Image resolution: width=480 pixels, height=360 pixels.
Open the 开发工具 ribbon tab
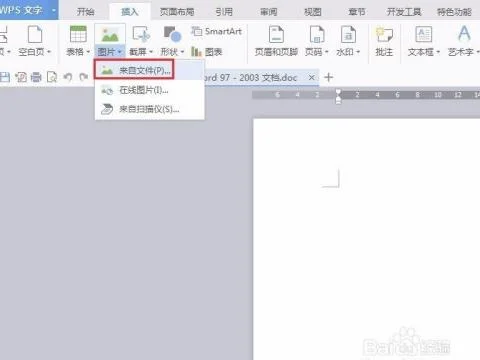coord(404,12)
